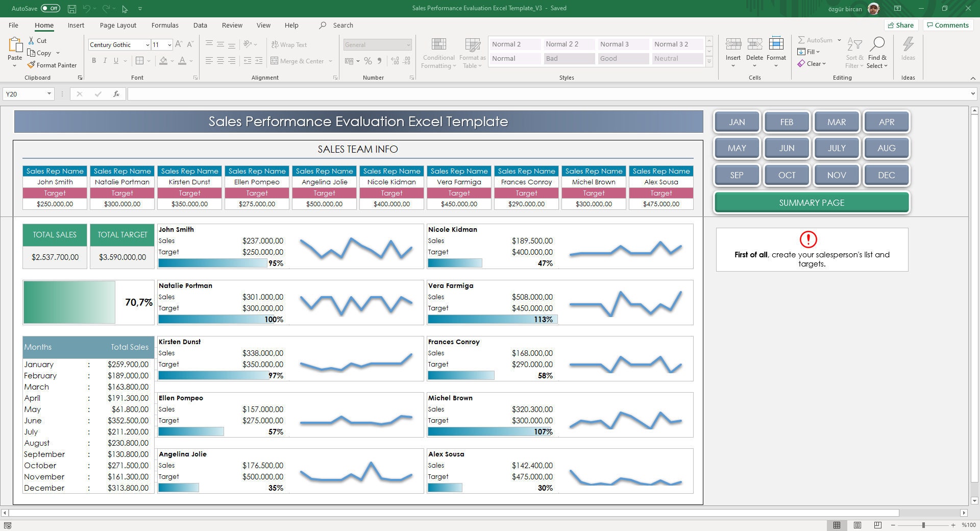Open the General number format dropdown
Image resolution: width=980 pixels, height=531 pixels.
[408, 45]
